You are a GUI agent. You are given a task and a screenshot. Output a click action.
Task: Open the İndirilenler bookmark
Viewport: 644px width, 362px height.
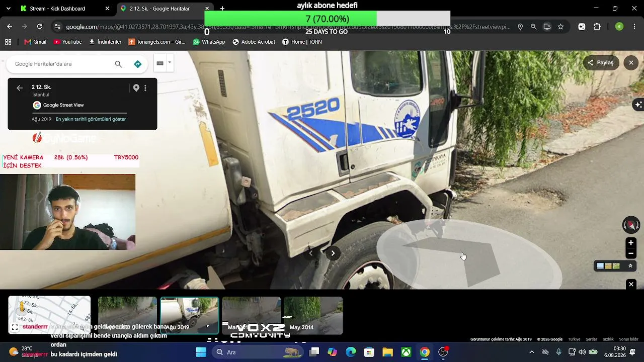coord(105,42)
